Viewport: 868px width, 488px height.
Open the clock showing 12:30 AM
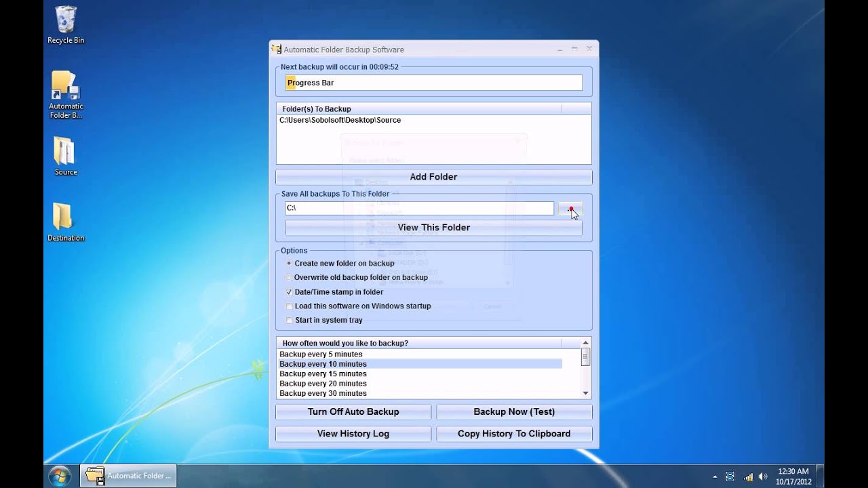[793, 476]
